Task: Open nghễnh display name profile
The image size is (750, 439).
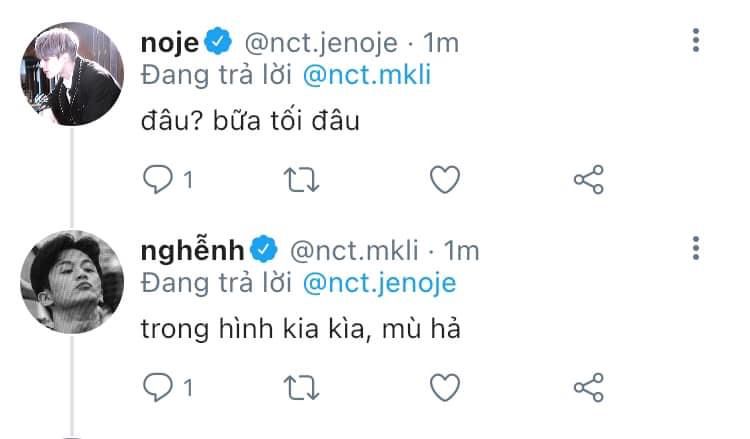Action: click(x=194, y=249)
